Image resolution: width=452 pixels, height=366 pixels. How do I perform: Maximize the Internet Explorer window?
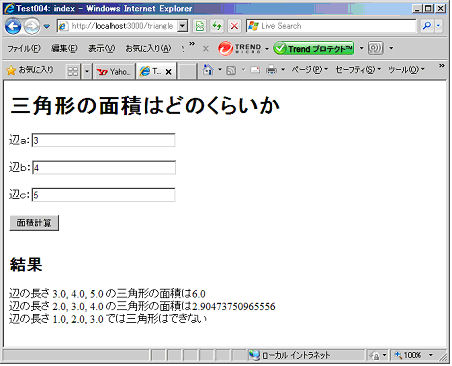[429, 8]
